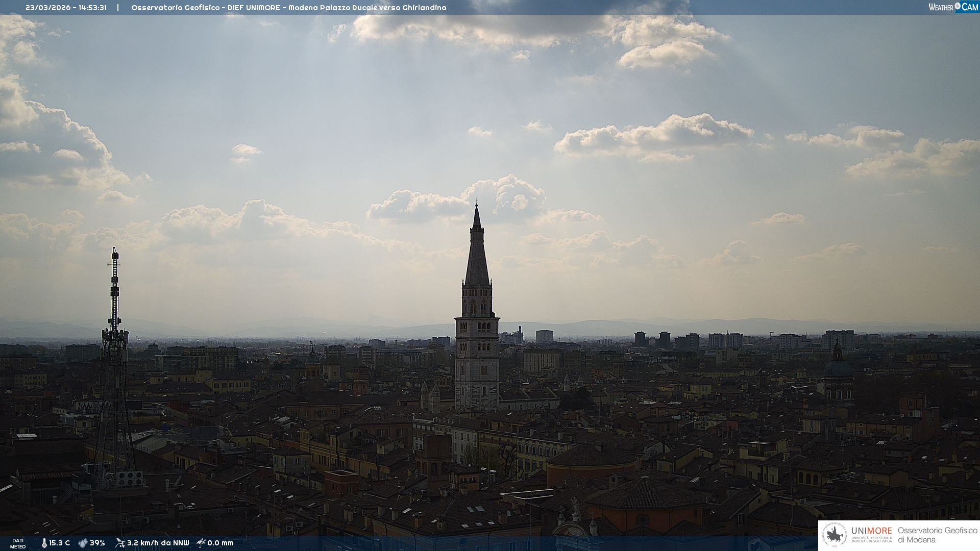Click the Università degli Studi subtitle text

coord(871,539)
